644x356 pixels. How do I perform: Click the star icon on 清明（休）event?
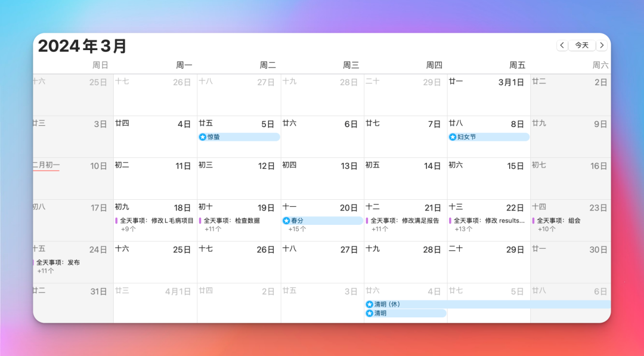(370, 304)
